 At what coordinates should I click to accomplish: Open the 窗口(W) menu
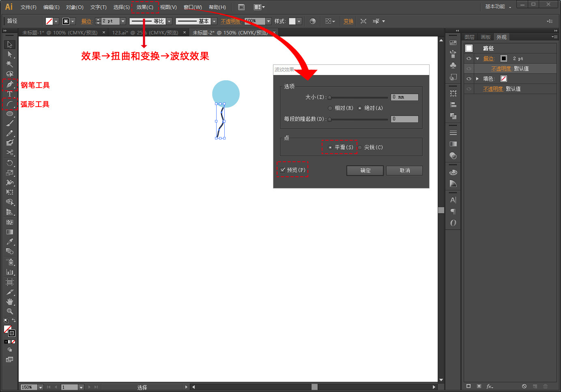[193, 7]
